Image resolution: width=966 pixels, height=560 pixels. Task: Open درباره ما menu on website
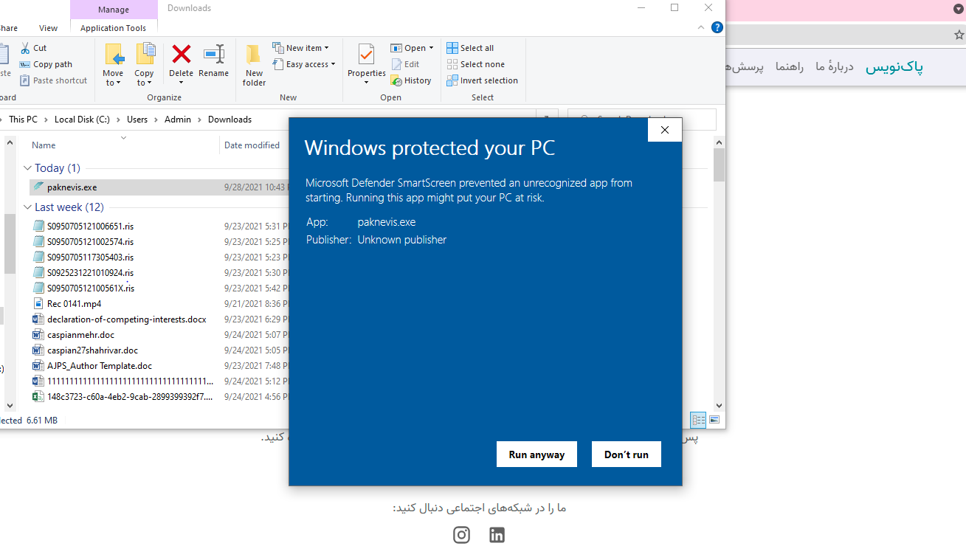pos(834,66)
